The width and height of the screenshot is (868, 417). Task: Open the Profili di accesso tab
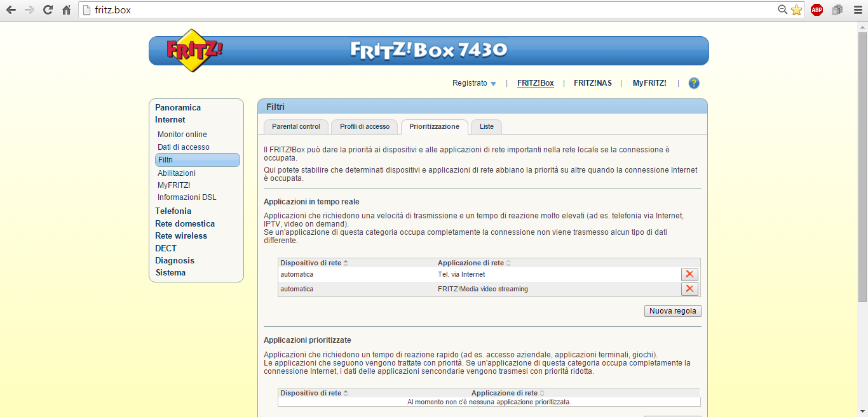(364, 126)
